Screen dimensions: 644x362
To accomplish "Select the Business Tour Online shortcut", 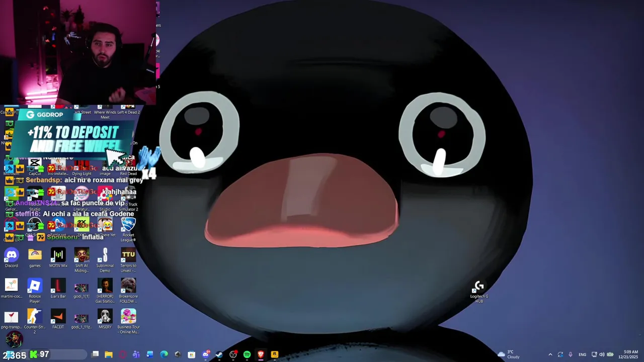I will point(128,321).
